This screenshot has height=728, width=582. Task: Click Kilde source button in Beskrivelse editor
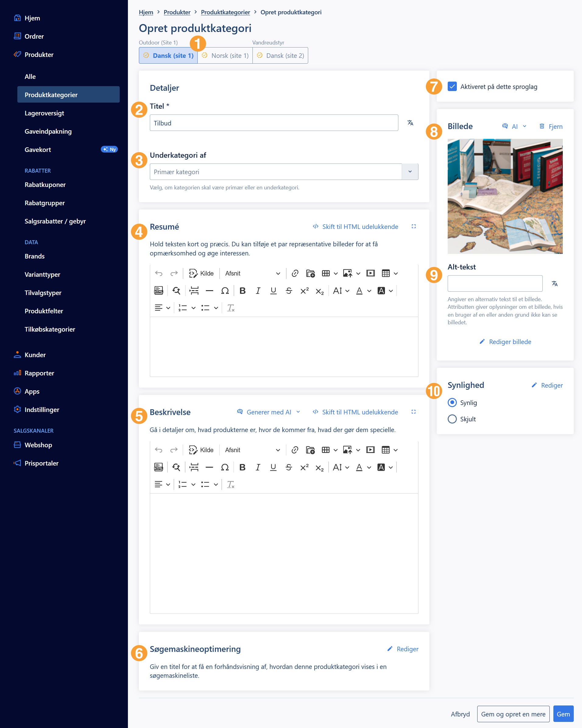(201, 450)
